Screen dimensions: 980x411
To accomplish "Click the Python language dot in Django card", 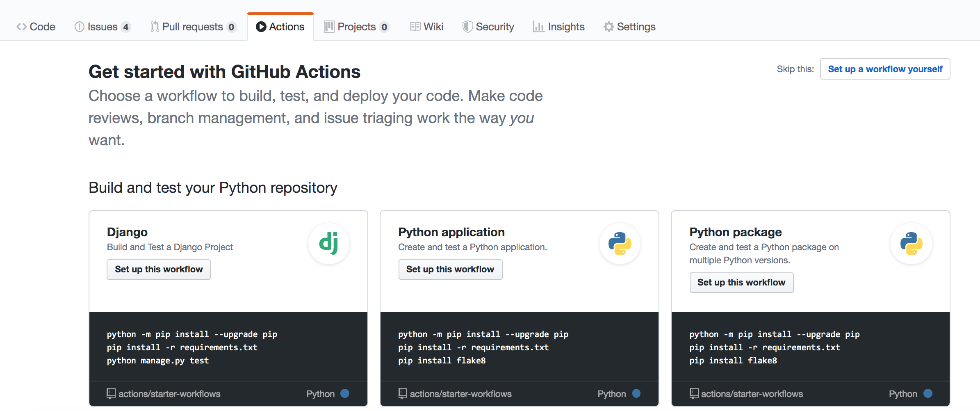I will point(345,393).
